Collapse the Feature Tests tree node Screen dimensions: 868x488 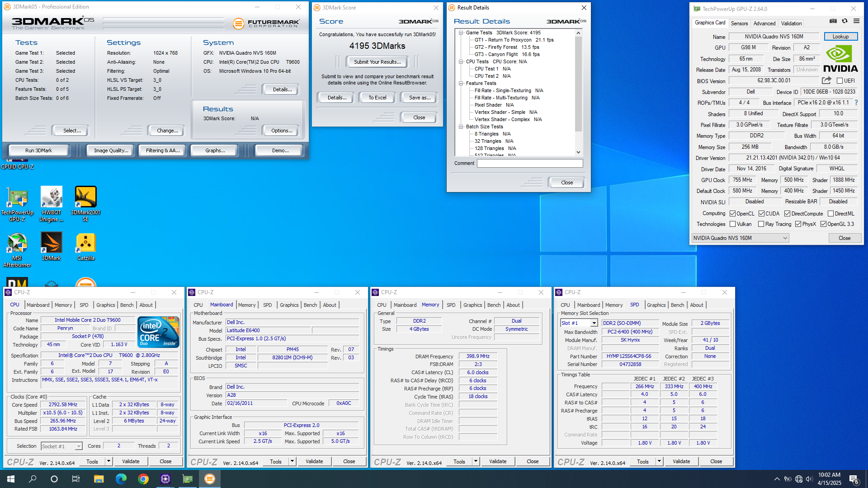[x=461, y=83]
